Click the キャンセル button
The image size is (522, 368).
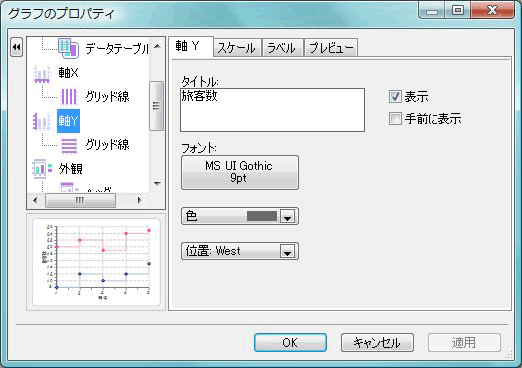pyautogui.click(x=377, y=342)
